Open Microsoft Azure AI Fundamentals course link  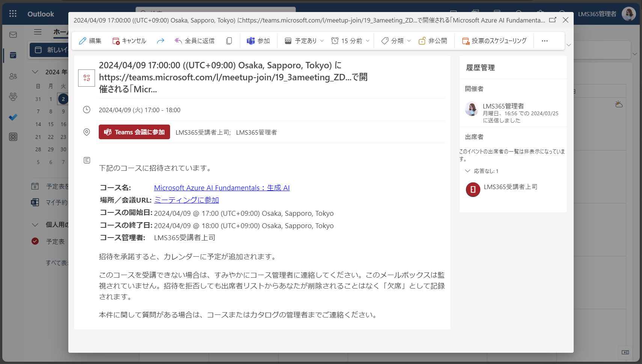pos(222,188)
